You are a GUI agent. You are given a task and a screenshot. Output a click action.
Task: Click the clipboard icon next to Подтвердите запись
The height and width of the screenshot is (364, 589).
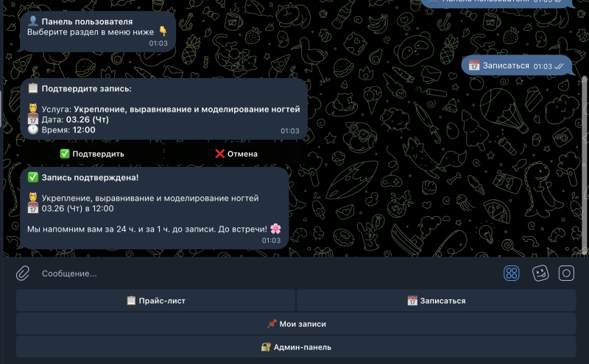[x=33, y=88]
